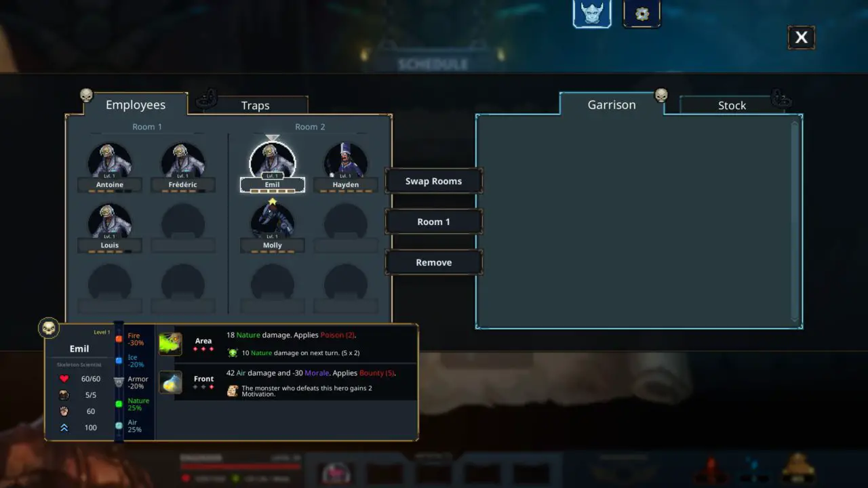Click the Remove button
This screenshot has height=488, width=868.
434,262
